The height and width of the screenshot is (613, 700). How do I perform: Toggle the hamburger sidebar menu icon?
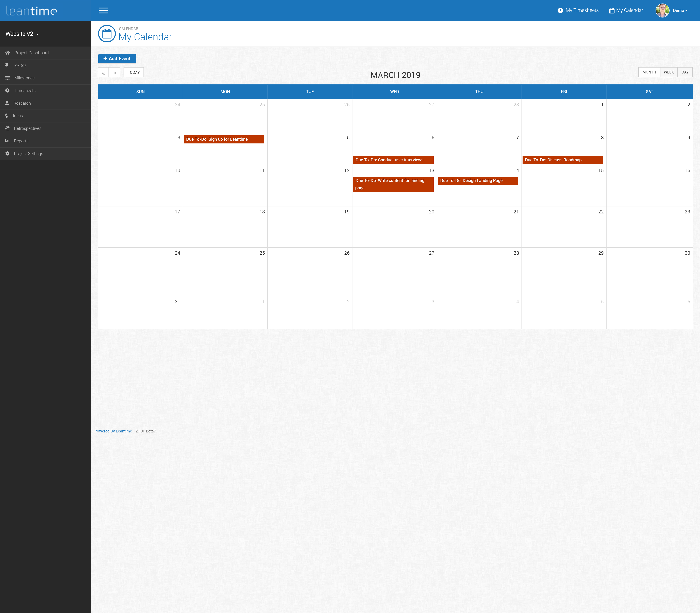pyautogui.click(x=103, y=11)
